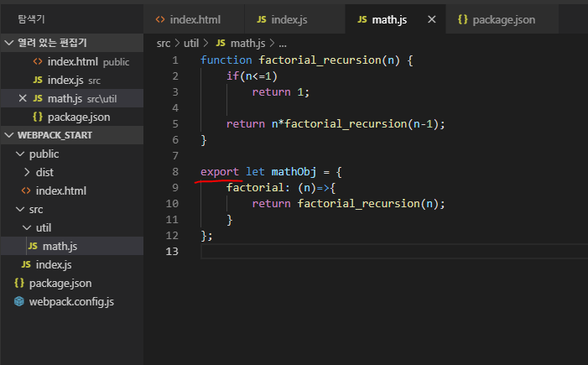Click the JS icon on math.js tab
Screen dimensions: 588x365
click(362, 19)
